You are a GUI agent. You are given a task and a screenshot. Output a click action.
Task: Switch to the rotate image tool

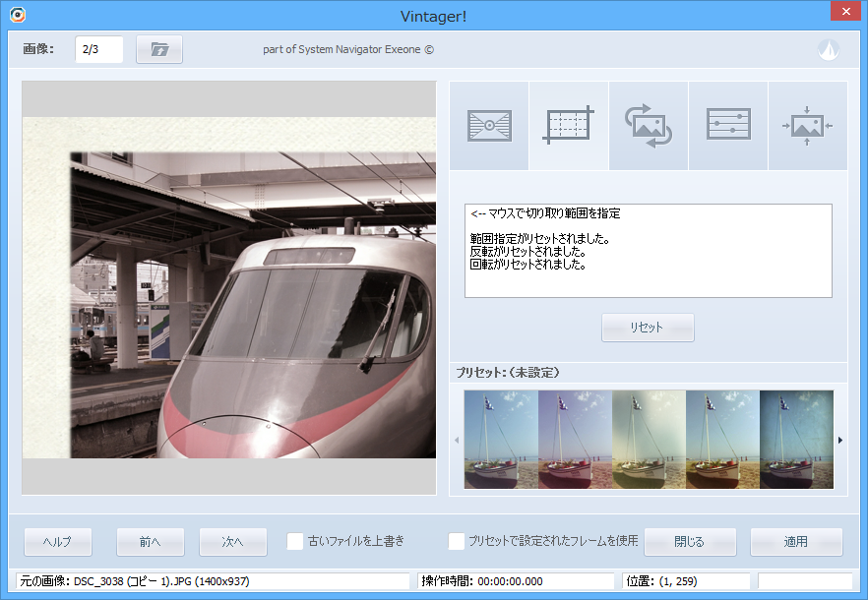click(648, 126)
